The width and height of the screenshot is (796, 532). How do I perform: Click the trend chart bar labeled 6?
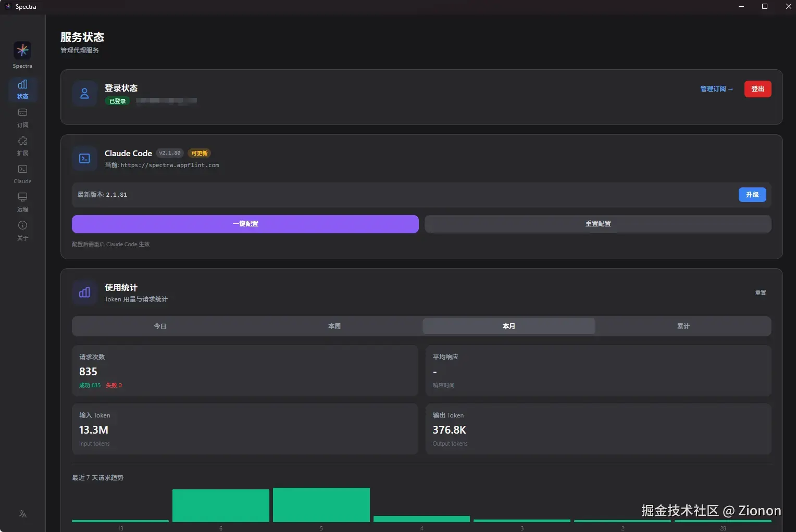pos(221,505)
